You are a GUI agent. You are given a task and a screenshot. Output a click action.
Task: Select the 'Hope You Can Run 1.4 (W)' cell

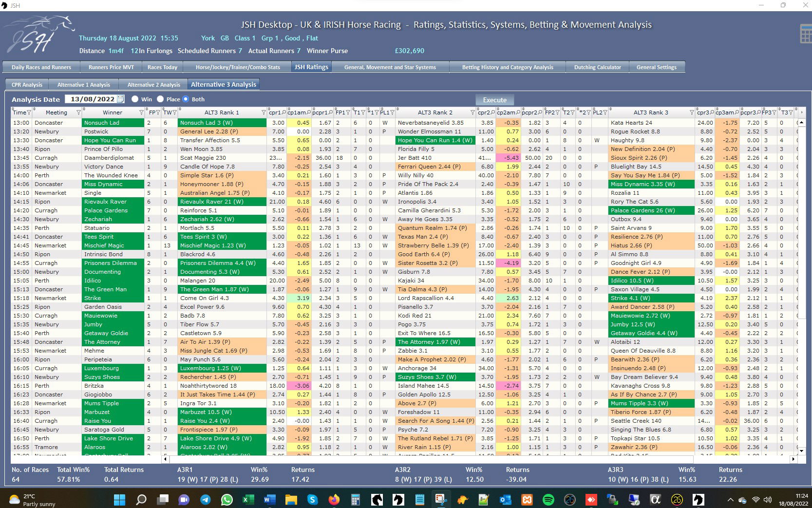point(435,140)
